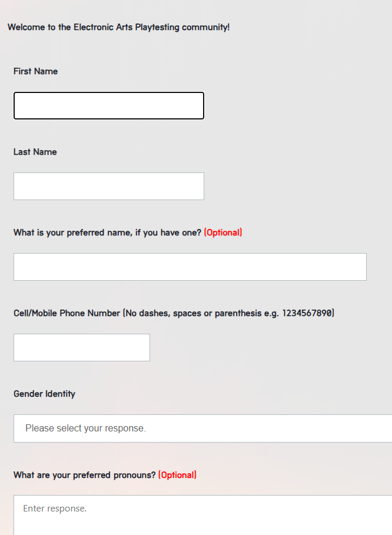Click the Welcome to Electronic Arts Playtesting heading
Image resolution: width=392 pixels, height=535 pixels.
click(118, 27)
